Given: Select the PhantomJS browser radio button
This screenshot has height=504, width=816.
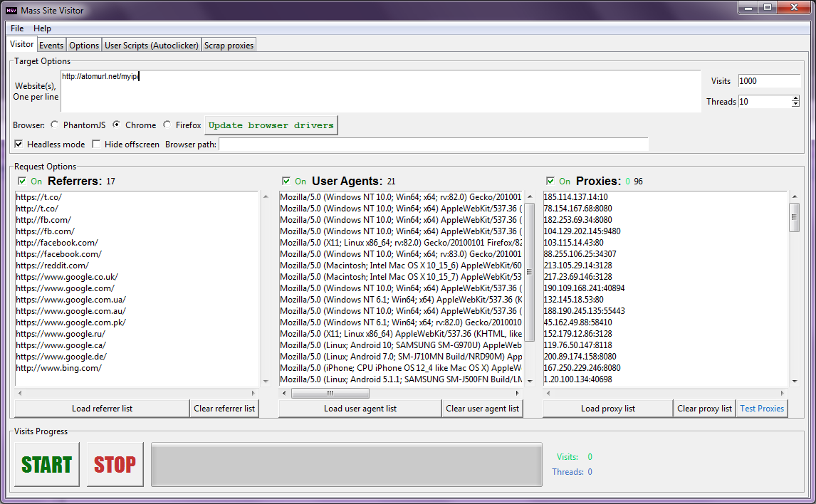Looking at the screenshot, I should (55, 125).
